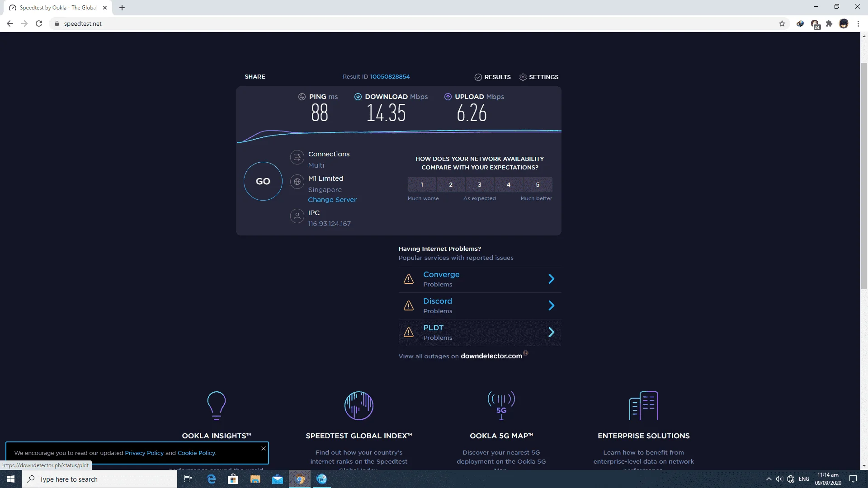The image size is (868, 488).
Task: Open Microsoft Store from taskbar
Action: (x=233, y=479)
